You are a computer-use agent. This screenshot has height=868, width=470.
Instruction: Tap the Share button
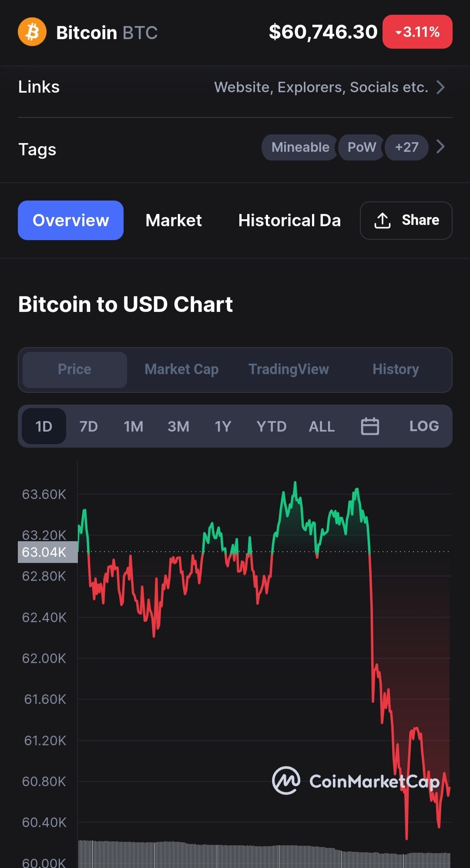tap(406, 221)
